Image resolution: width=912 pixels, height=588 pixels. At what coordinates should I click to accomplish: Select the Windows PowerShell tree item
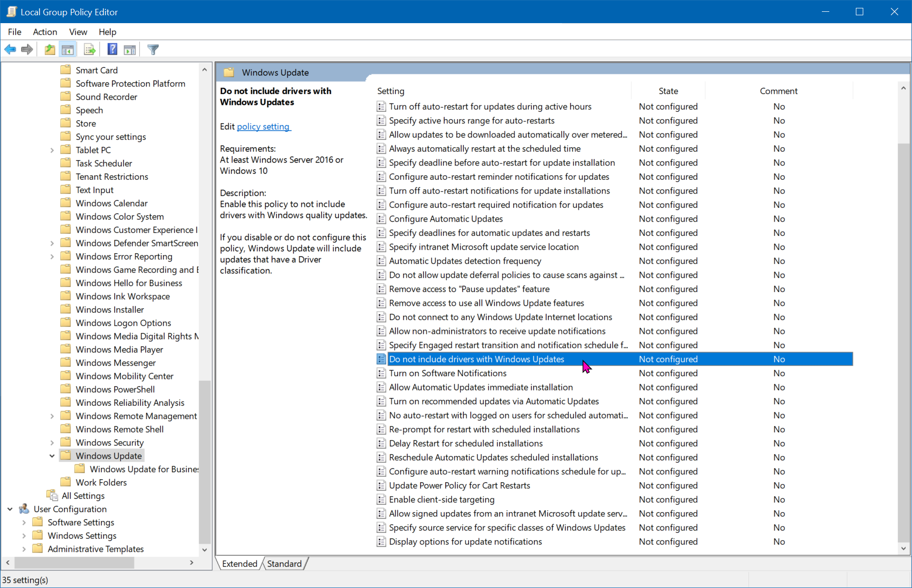coord(115,389)
